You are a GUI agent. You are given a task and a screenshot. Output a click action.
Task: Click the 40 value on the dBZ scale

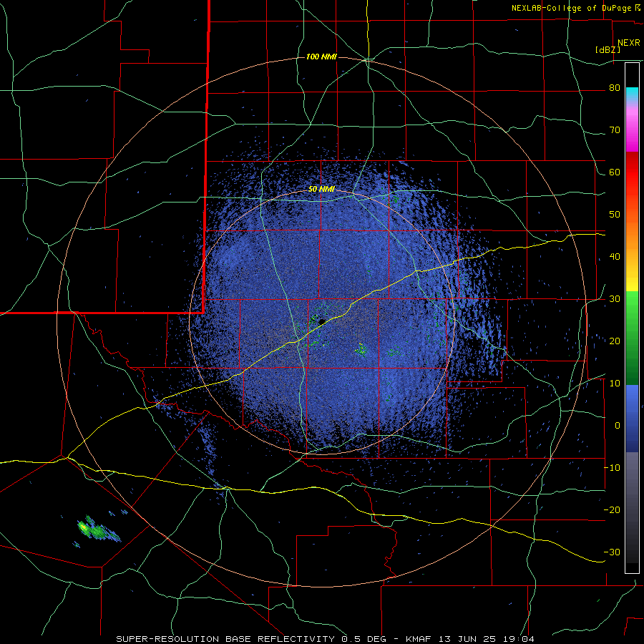click(x=615, y=257)
